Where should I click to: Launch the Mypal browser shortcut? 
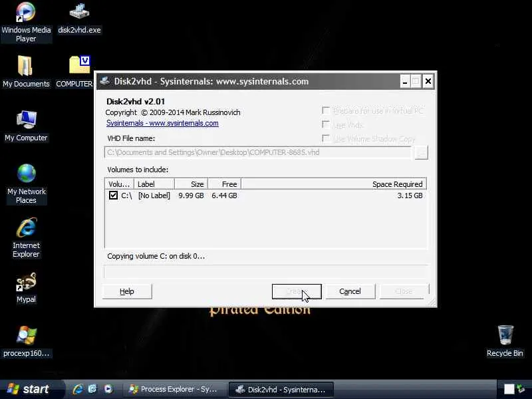(x=26, y=287)
